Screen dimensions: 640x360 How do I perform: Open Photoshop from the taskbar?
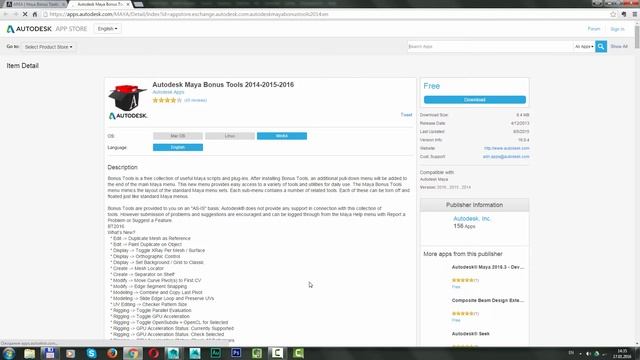click(x=236, y=353)
